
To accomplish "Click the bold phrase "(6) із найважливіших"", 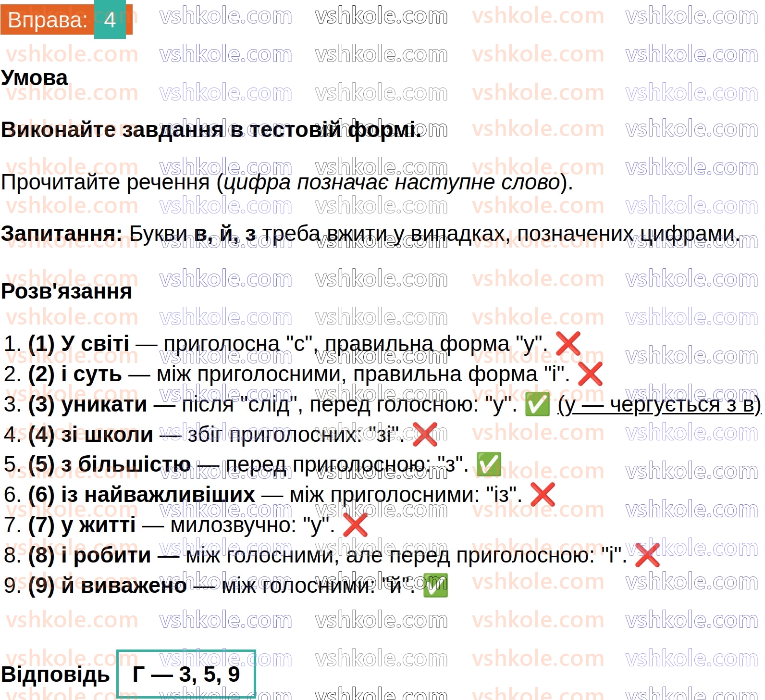I will click(141, 495).
